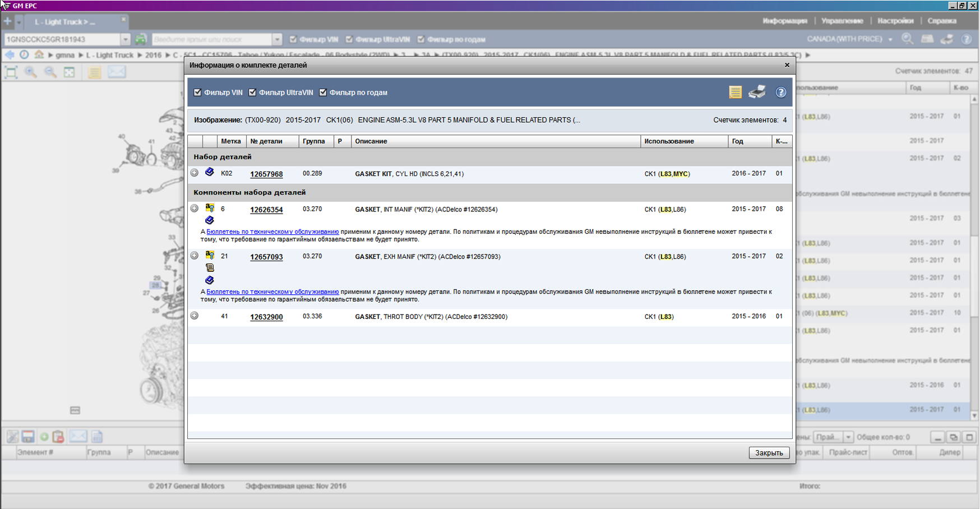Expand the search field dropdown arrow
Screen dimensions: 980x509
tap(277, 39)
